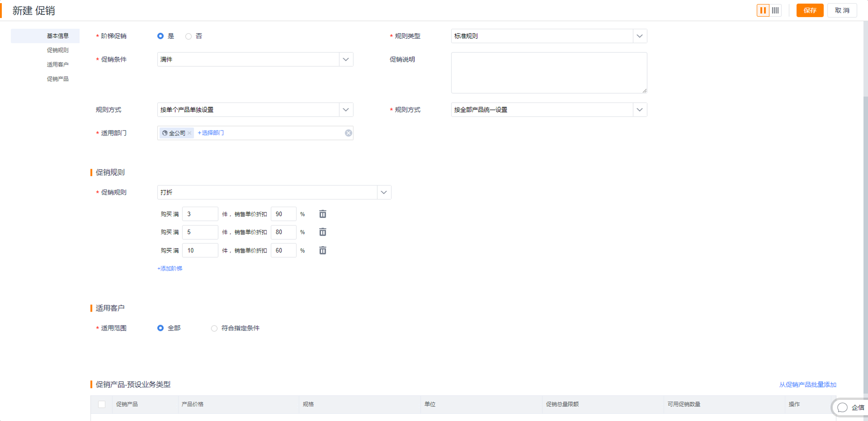Edit quantity field showing 10
The image size is (868, 421).
(200, 250)
